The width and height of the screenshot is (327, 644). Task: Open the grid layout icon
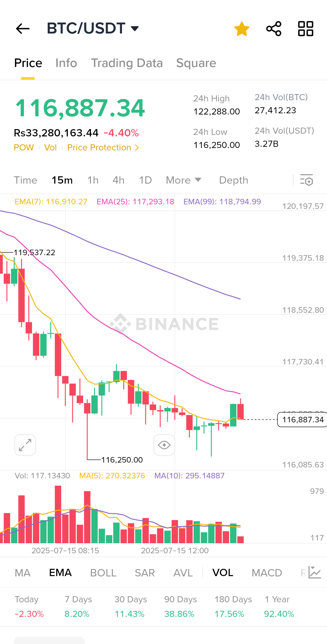coord(305,29)
